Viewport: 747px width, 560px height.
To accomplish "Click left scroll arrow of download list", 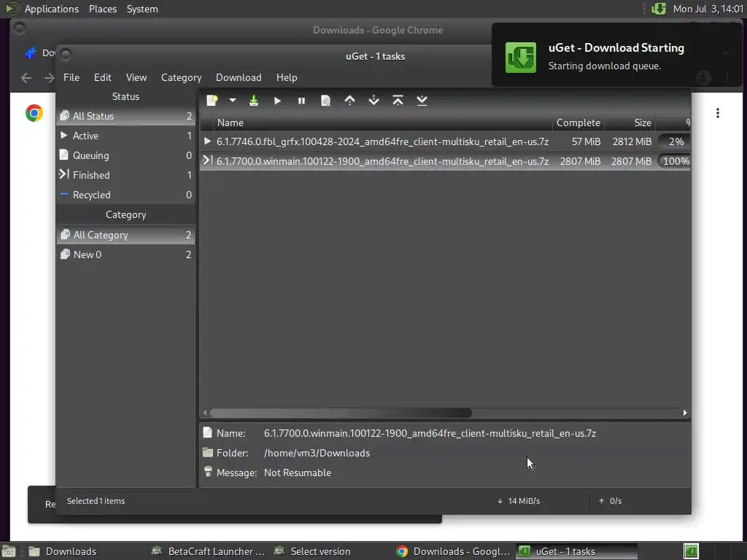I will click(205, 413).
